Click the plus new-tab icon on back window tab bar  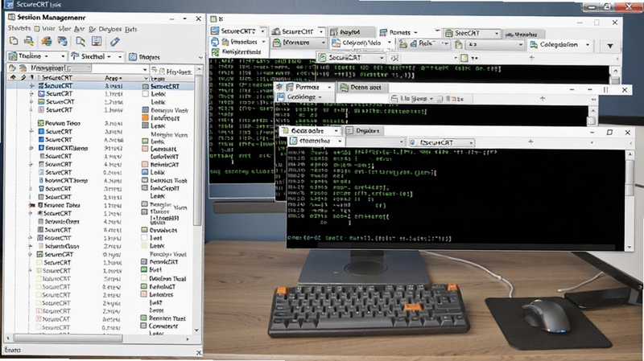[x=532, y=58]
